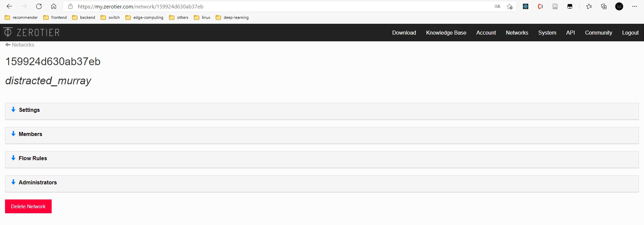Click the translate page icon
The height and width of the screenshot is (225, 644).
(497, 6)
